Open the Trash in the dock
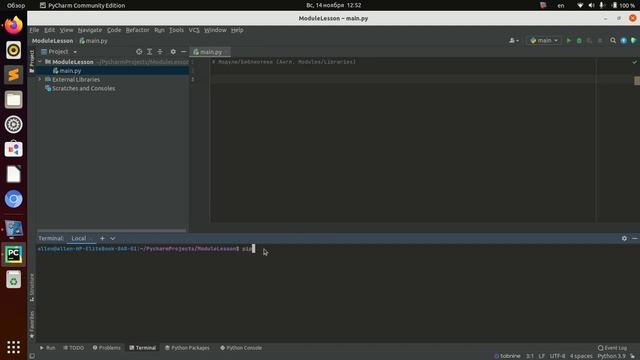640x360 pixels. pos(13,280)
